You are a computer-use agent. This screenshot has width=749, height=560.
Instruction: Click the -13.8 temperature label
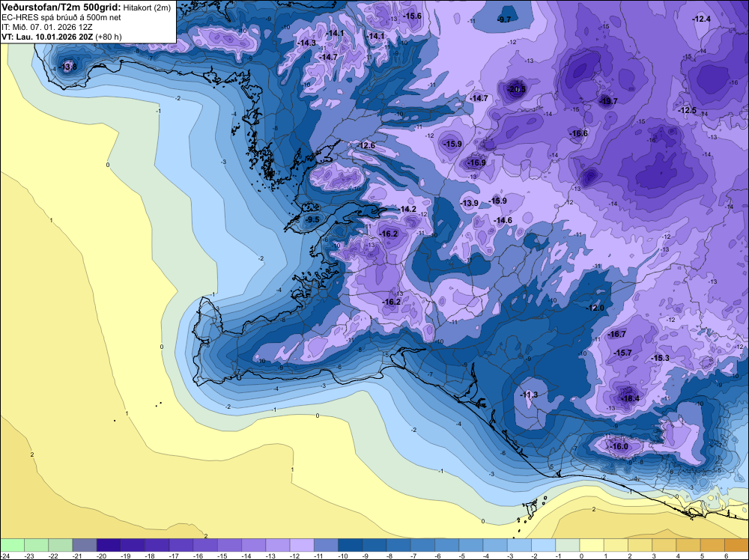(x=68, y=67)
